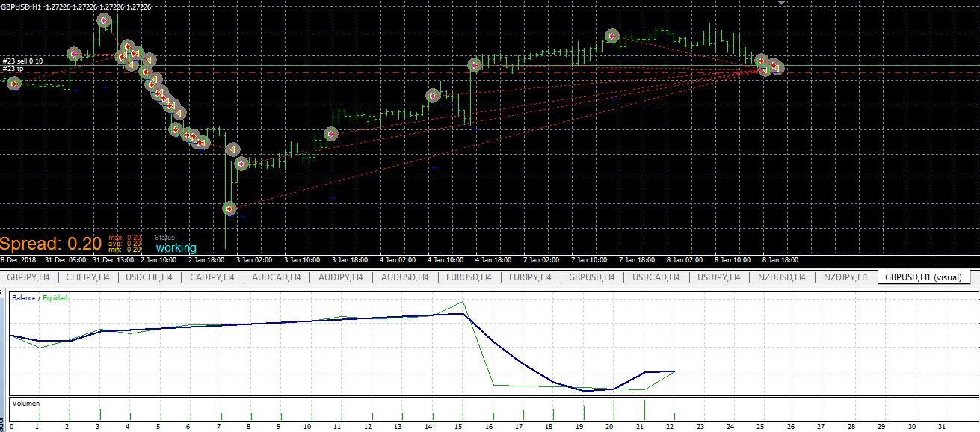The image size is (980, 432).
Task: Open the USDCAD,H4 chart tab
Action: click(x=656, y=277)
